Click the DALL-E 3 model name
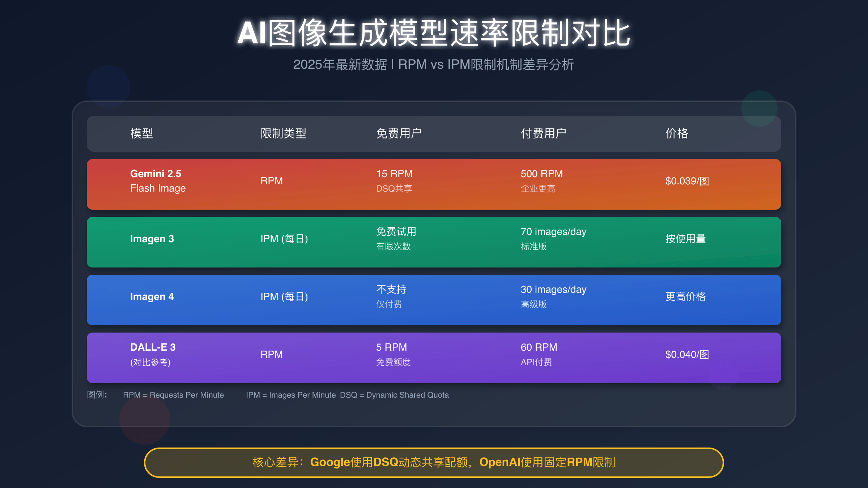 pos(153,347)
